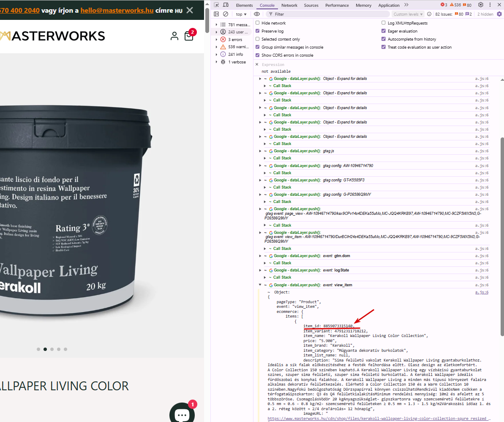Create live expression eye icon
Screen dimensions: 504x422
coord(257,14)
